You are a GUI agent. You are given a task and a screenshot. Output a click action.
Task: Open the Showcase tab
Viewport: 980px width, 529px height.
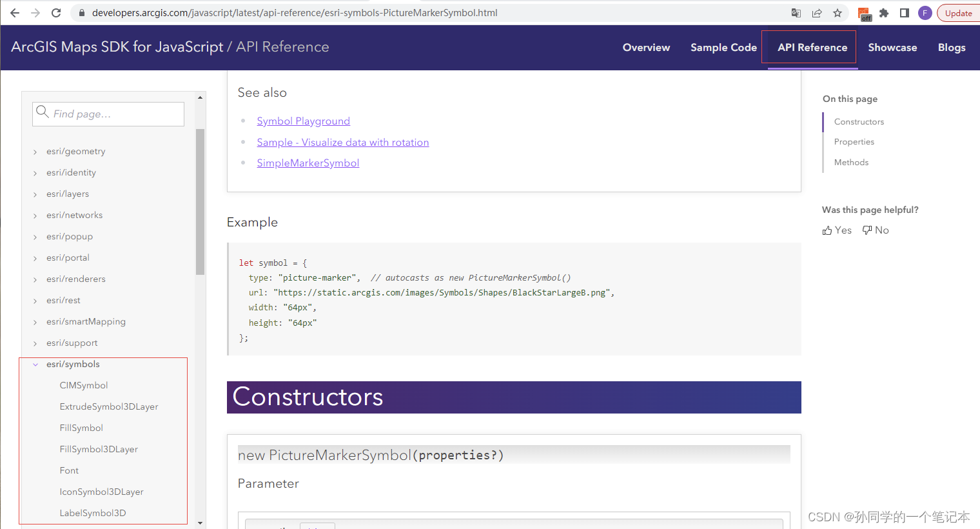coord(892,48)
